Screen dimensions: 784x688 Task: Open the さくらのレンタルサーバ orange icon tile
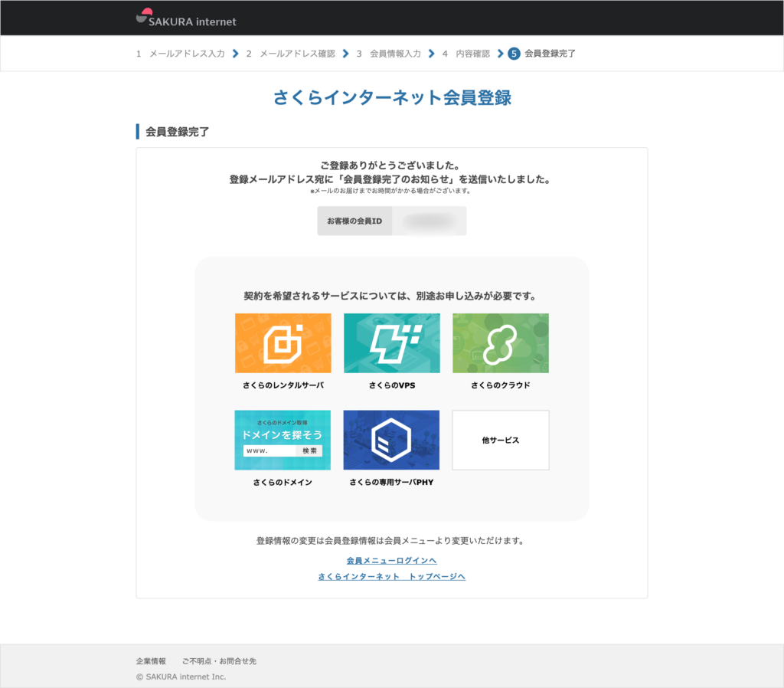coord(283,343)
